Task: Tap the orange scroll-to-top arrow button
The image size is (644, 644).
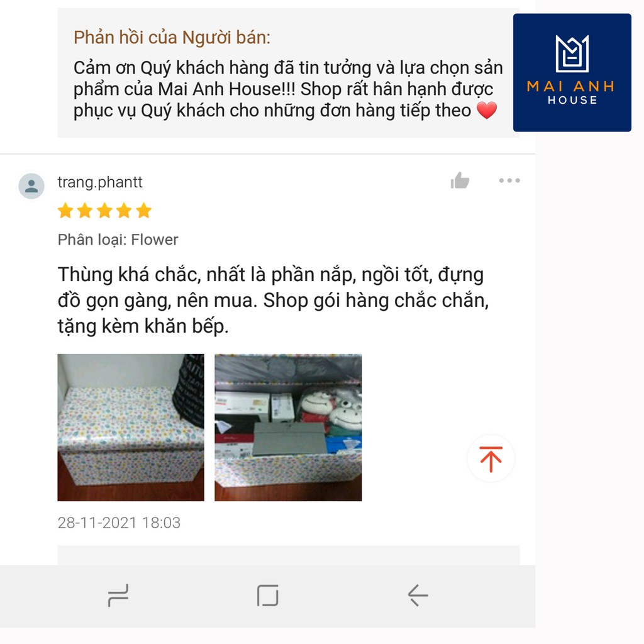Action: pos(491,458)
